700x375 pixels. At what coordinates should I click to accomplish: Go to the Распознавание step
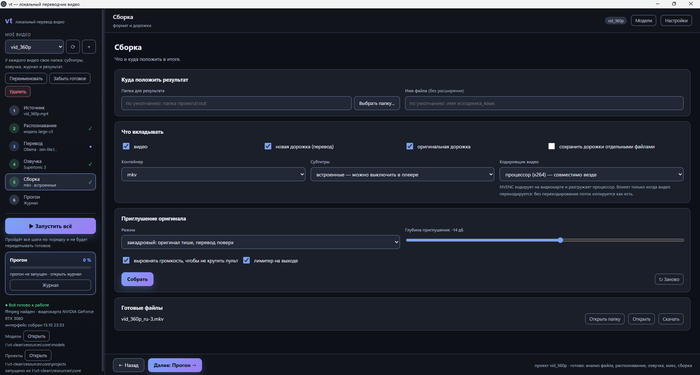50,128
